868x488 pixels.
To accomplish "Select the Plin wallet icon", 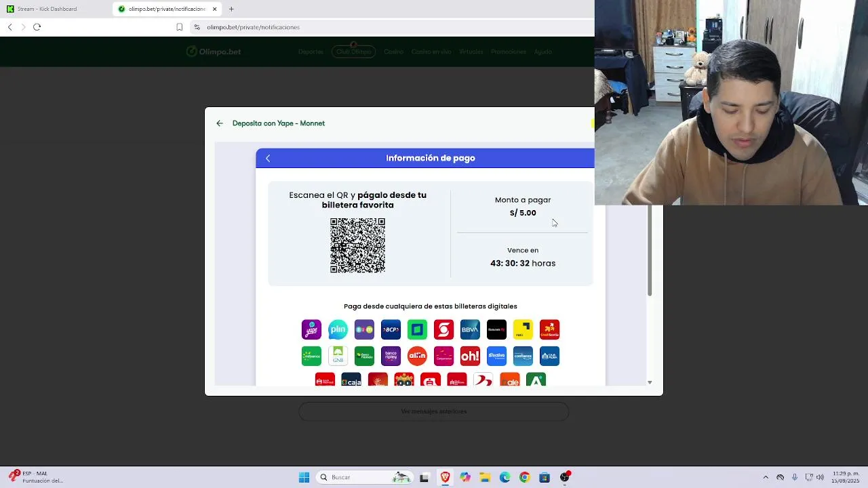I will click(338, 329).
